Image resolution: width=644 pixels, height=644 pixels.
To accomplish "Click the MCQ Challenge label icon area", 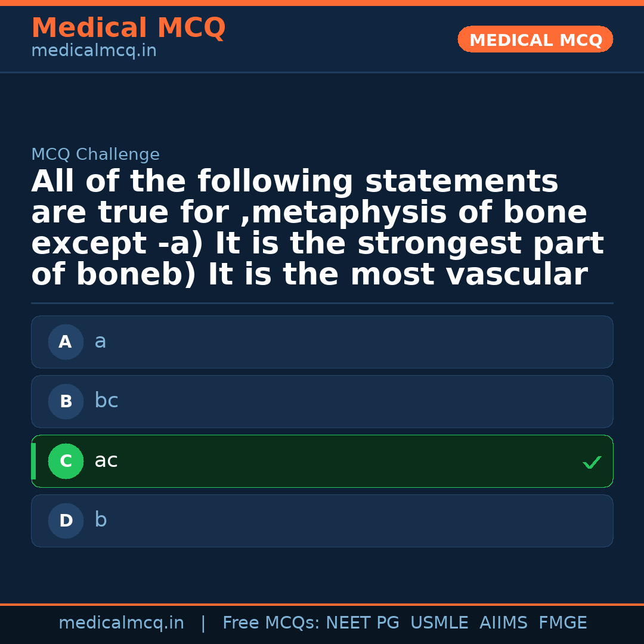I will 95,154.
